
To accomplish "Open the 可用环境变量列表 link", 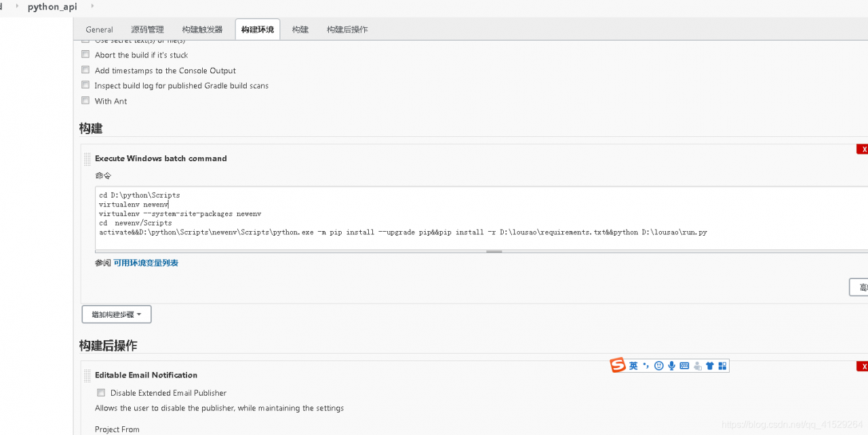I will pos(146,263).
